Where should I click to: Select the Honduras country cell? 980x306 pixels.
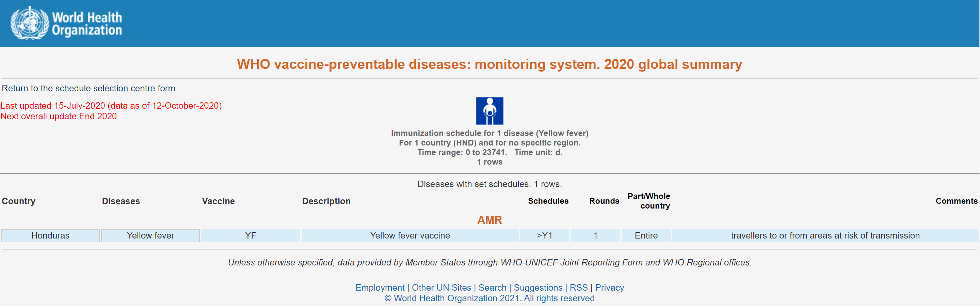[x=50, y=235]
